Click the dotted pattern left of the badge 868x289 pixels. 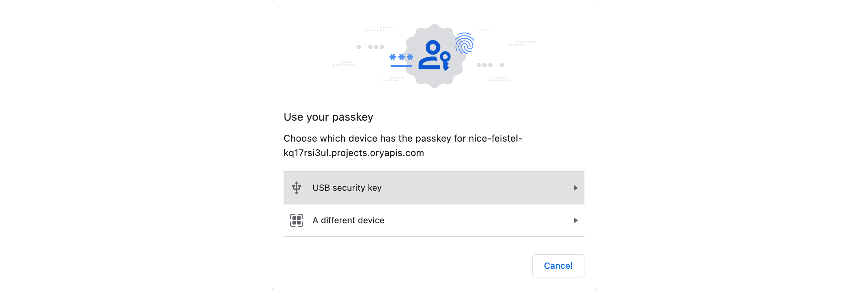pyautogui.click(x=343, y=65)
